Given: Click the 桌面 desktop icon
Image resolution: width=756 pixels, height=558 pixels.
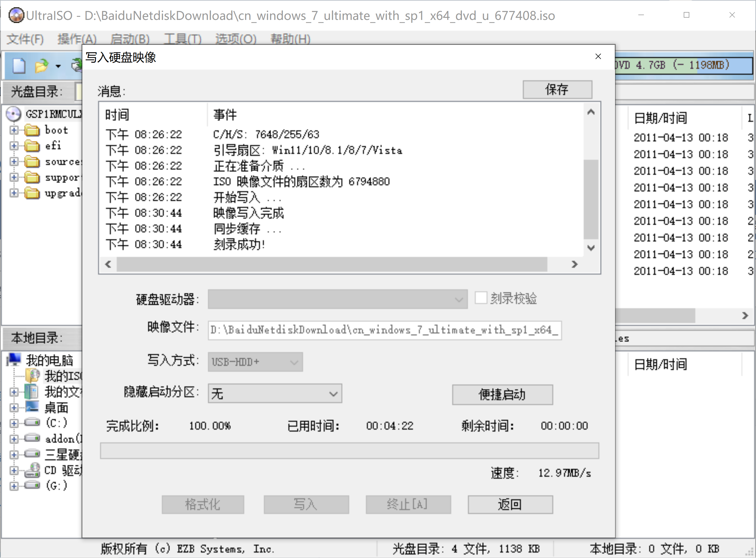Looking at the screenshot, I should click(x=32, y=407).
